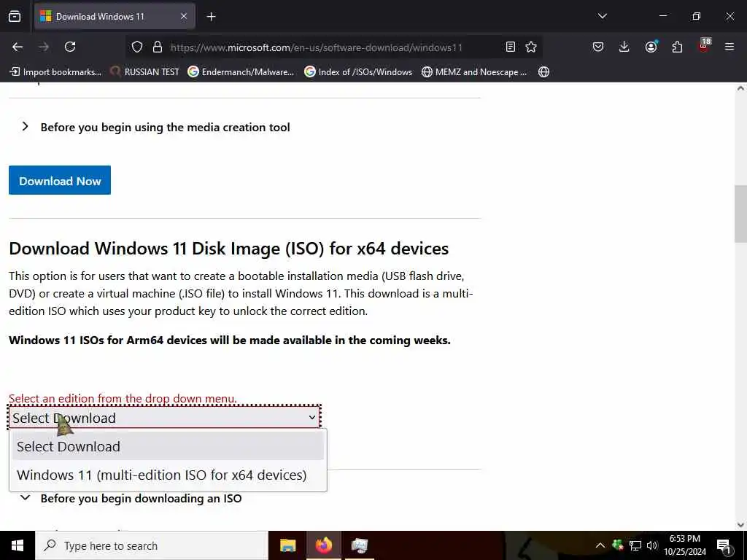This screenshot has width=747, height=560.
Task: Bookmark this page with star icon
Action: click(x=531, y=47)
